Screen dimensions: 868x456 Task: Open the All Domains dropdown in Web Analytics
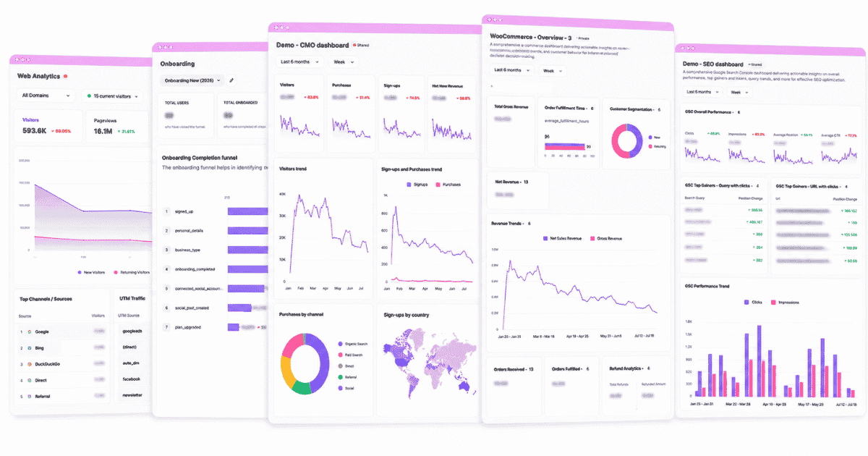click(46, 95)
